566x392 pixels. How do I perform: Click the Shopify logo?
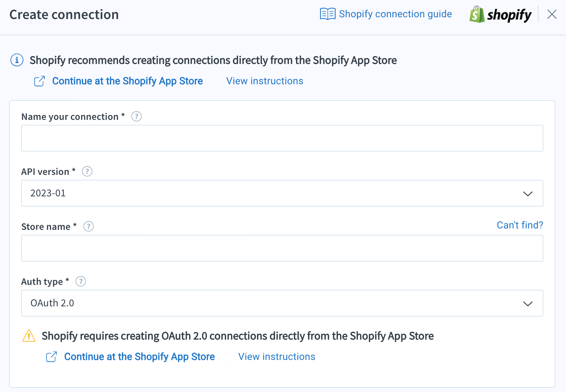tap(500, 14)
